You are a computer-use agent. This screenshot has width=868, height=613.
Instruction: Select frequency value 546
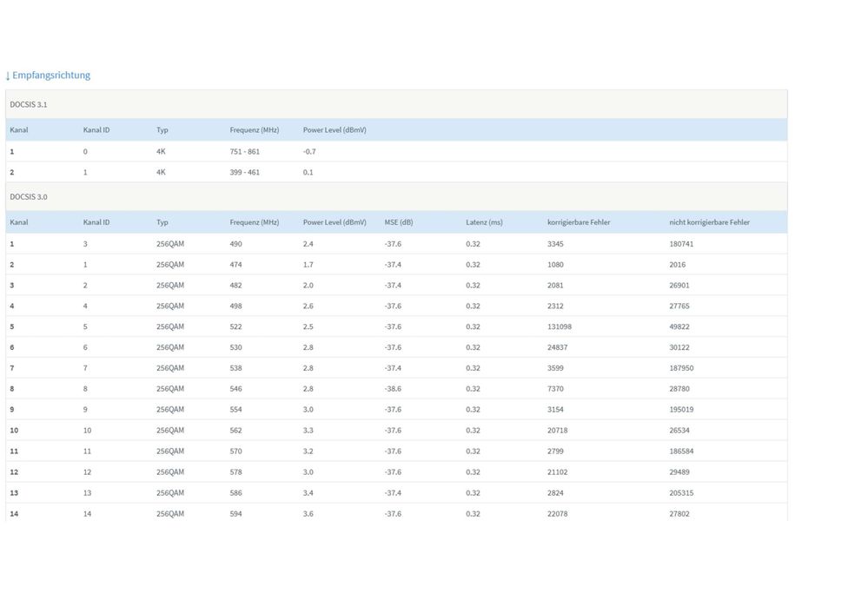tap(235, 389)
